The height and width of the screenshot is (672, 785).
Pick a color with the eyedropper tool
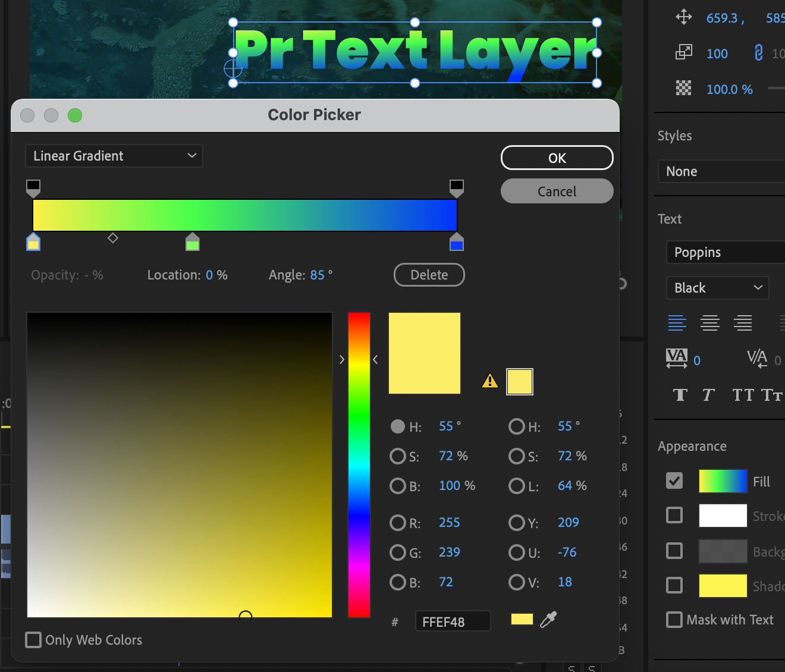coord(548,620)
